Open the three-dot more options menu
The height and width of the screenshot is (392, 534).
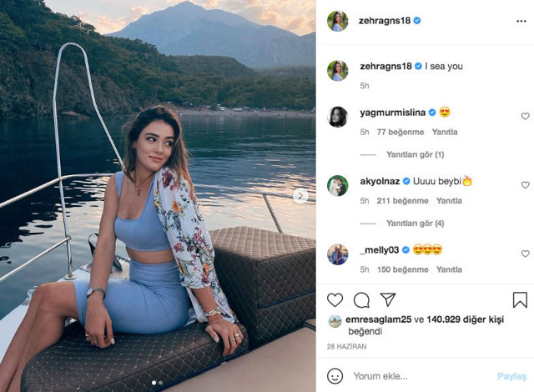[521, 21]
